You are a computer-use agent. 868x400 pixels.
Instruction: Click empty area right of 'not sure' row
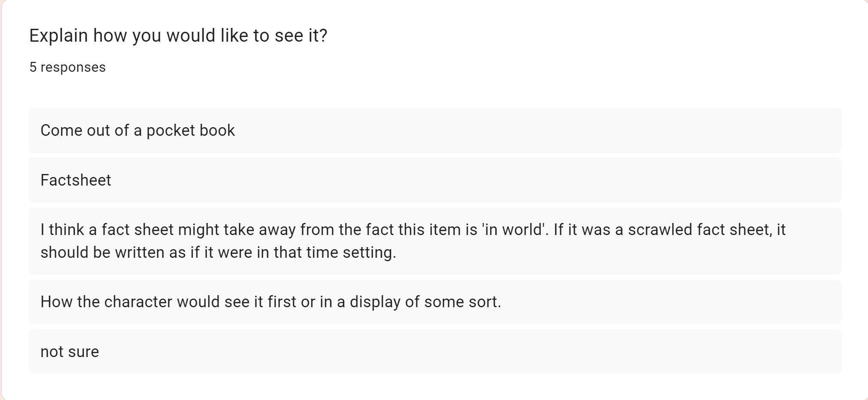(x=473, y=351)
